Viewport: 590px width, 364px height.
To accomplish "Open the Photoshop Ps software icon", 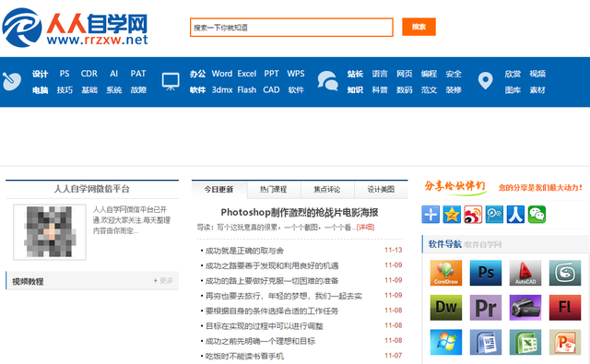I will (x=486, y=273).
